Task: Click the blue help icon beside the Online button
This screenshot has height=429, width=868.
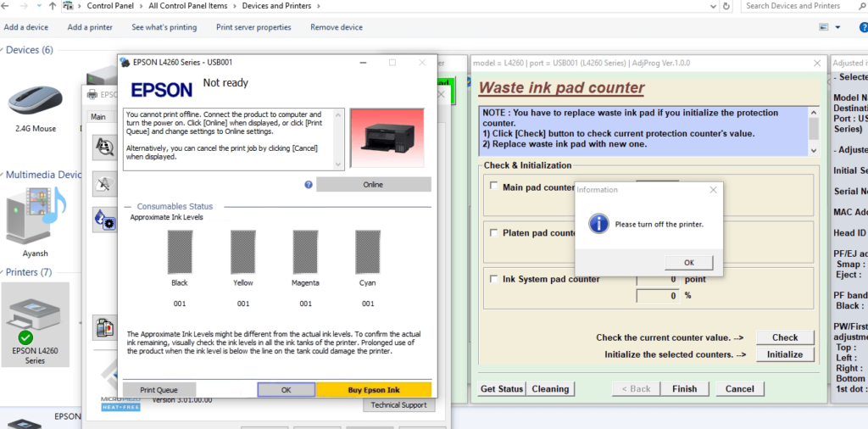Action: tap(309, 184)
